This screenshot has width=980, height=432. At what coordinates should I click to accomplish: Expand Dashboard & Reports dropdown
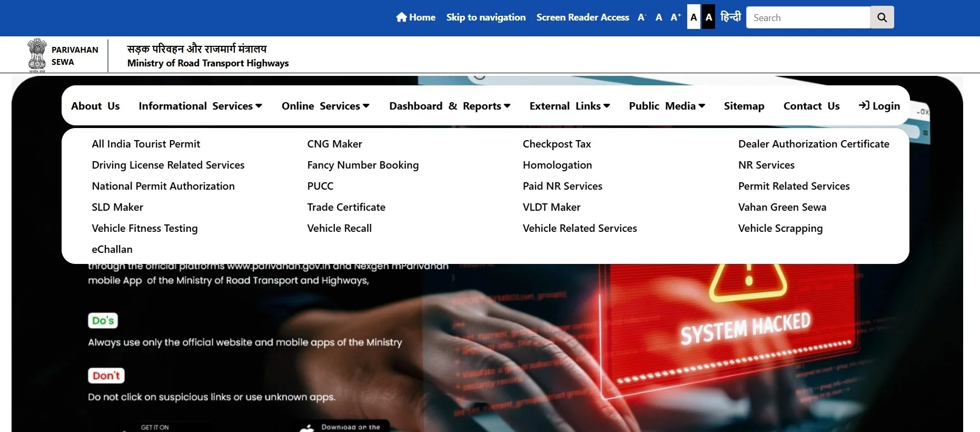click(x=450, y=106)
